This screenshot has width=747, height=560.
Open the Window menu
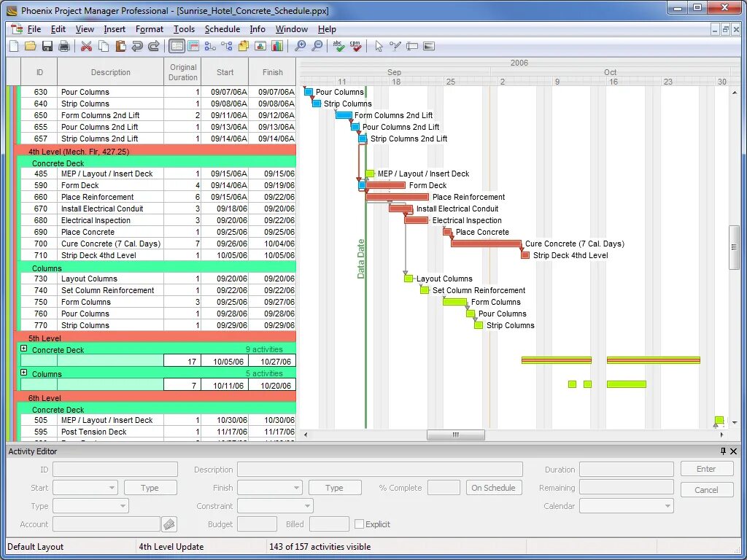click(x=292, y=29)
